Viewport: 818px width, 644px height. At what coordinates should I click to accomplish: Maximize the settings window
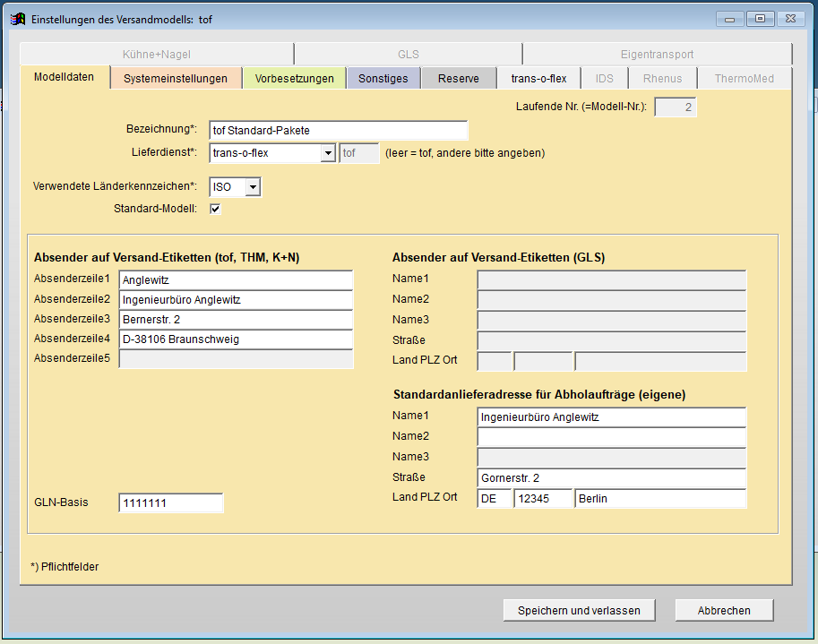point(760,19)
